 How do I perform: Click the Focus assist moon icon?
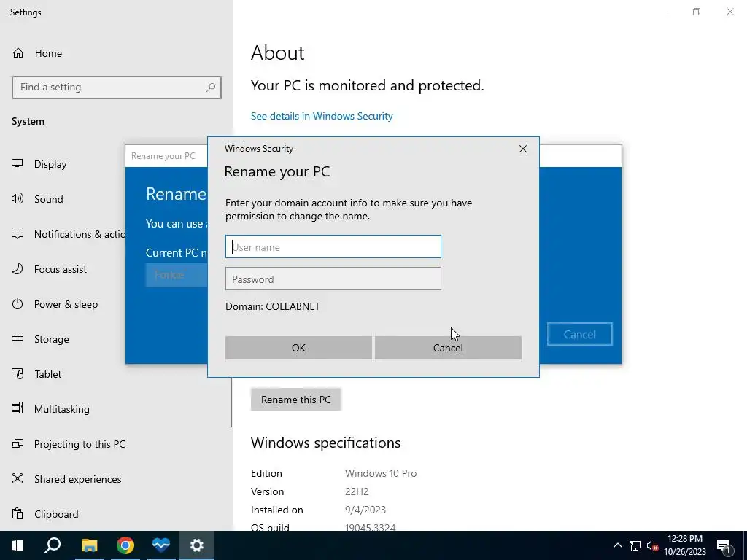(x=18, y=269)
